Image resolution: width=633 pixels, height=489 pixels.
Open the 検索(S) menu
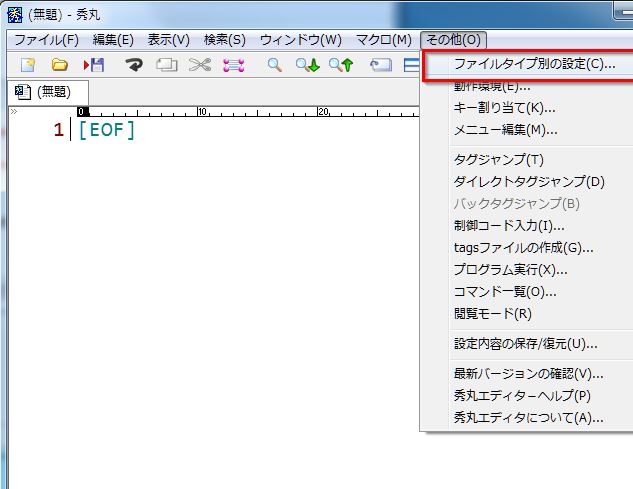tap(224, 40)
